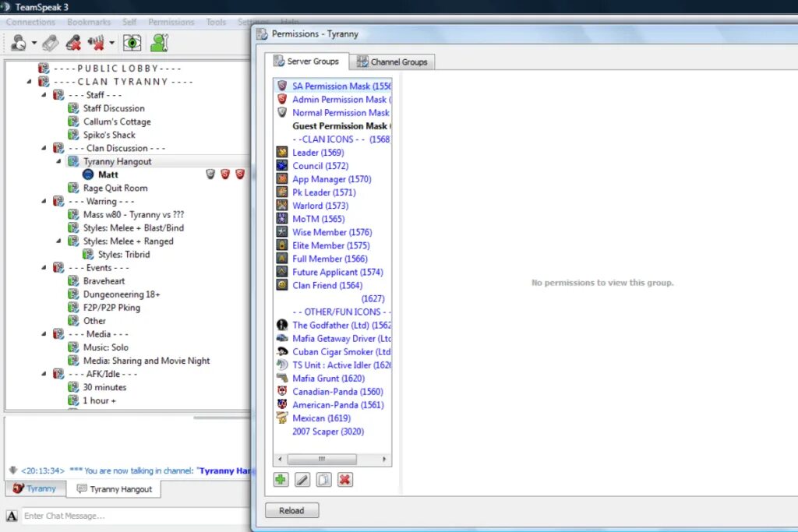Select the Future Applicant (1574) group icon

tap(282, 271)
